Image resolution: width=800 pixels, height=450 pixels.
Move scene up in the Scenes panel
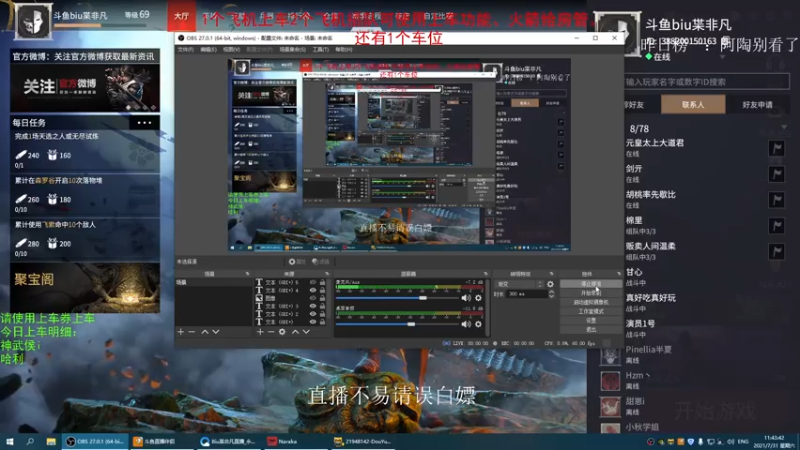point(205,332)
